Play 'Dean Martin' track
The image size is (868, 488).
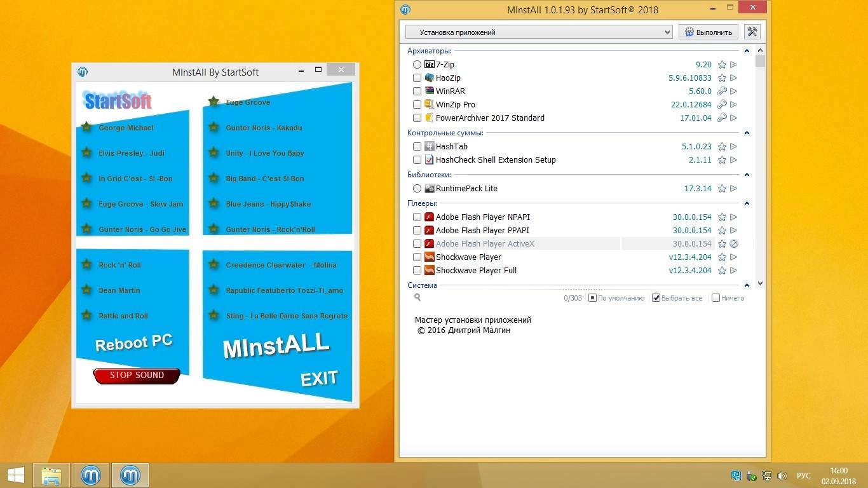coord(119,290)
